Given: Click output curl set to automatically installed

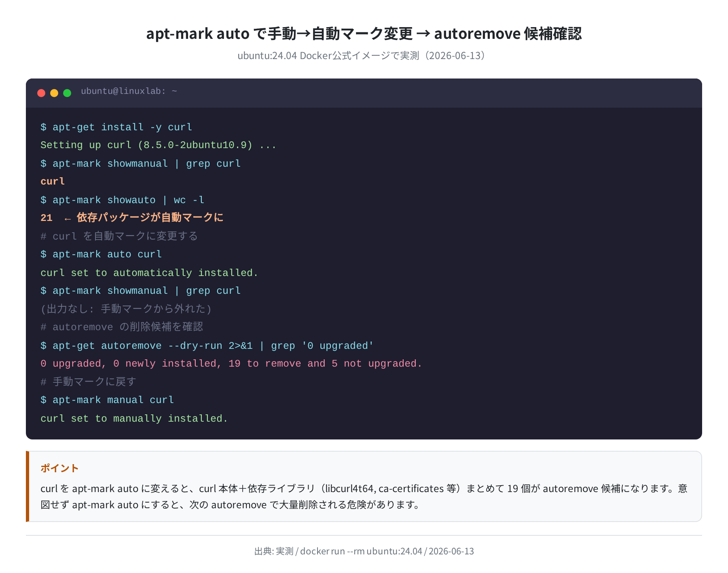Looking at the screenshot, I should point(149,273).
